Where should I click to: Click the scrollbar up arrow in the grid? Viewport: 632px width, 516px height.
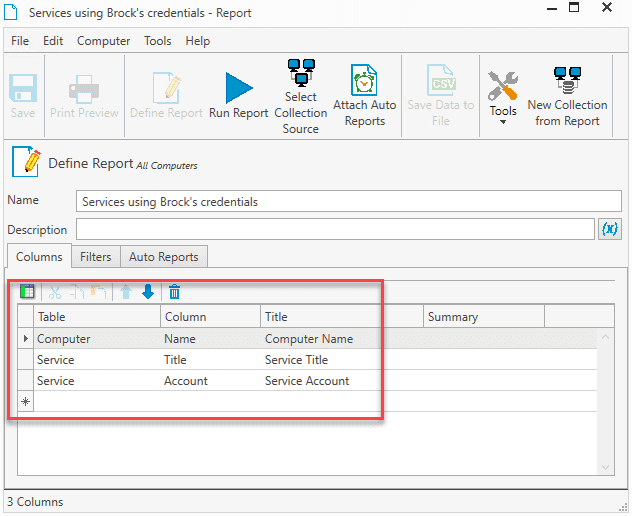[605, 337]
